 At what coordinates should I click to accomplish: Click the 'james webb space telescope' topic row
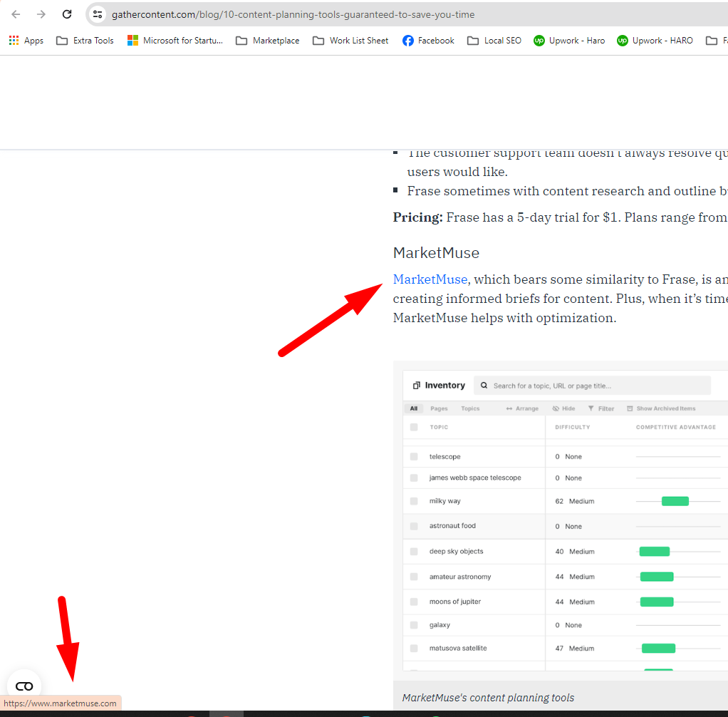(x=475, y=478)
